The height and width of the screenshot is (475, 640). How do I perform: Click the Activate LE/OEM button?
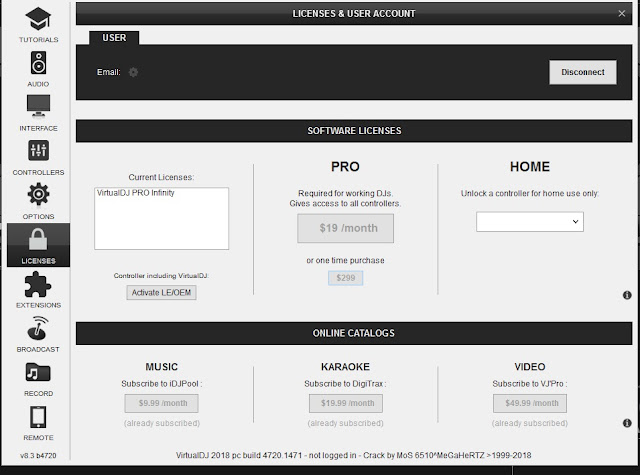pyautogui.click(x=161, y=293)
